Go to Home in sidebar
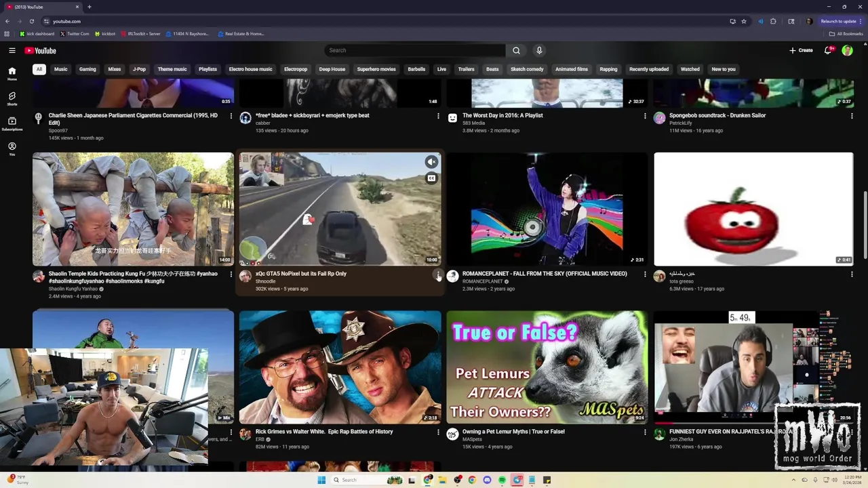 click(12, 74)
